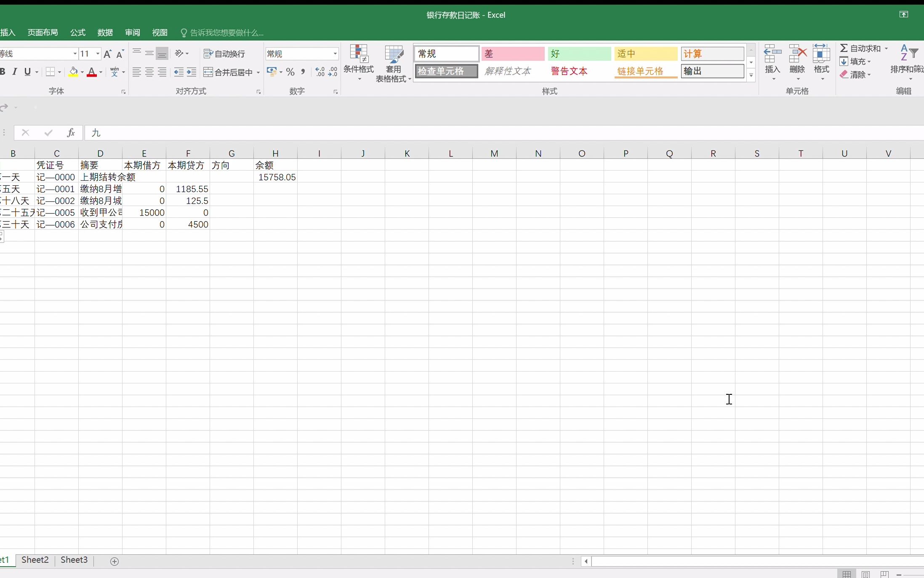Increase decimal places
Viewport: 924px width, 578px height.
pos(320,72)
